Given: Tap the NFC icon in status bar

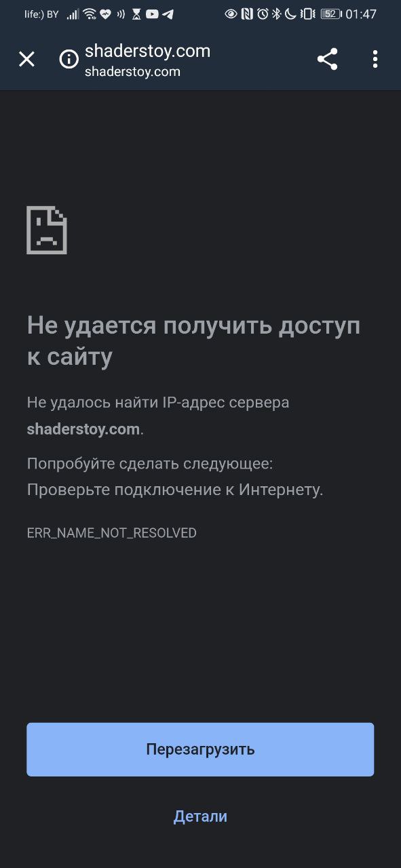Looking at the screenshot, I should [x=247, y=14].
